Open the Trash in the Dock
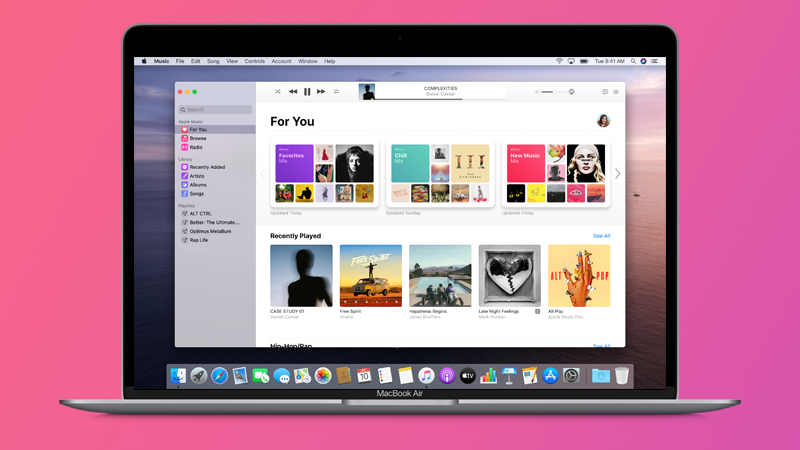 [x=621, y=376]
